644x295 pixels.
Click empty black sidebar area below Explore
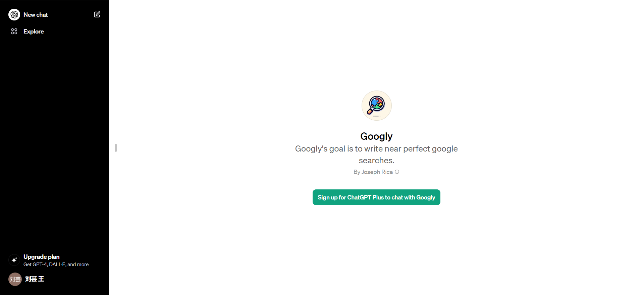54,134
